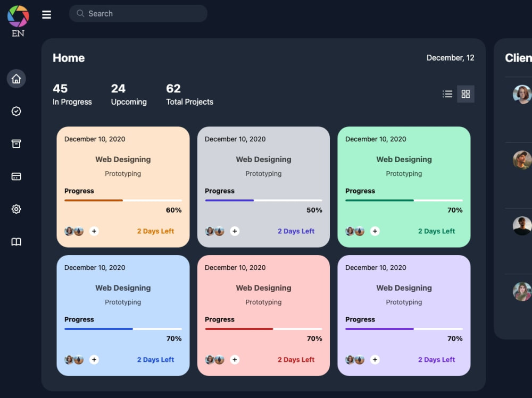Open 'Web Designing' title on red card
The image size is (532, 398).
pos(264,288)
